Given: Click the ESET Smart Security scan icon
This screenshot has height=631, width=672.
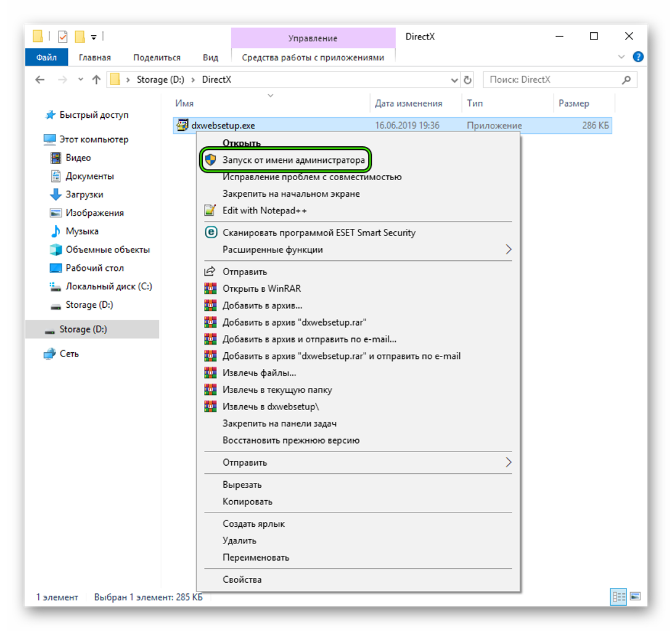Looking at the screenshot, I should [x=211, y=233].
